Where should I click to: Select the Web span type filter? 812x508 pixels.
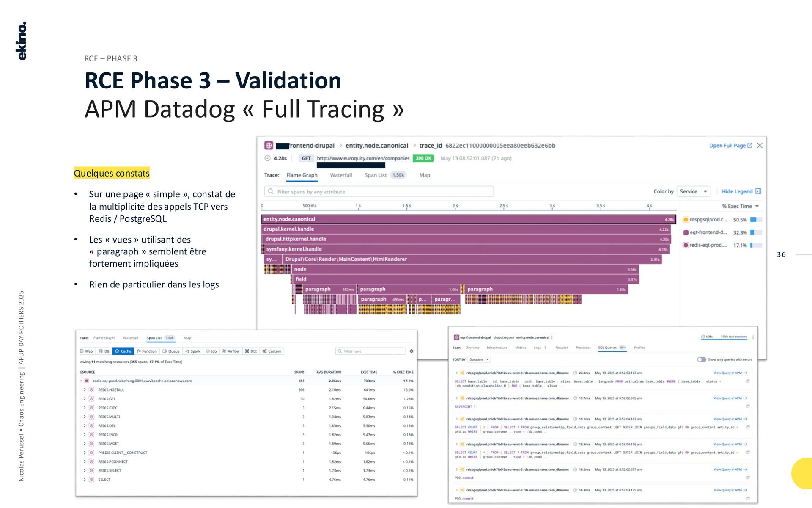(86, 351)
